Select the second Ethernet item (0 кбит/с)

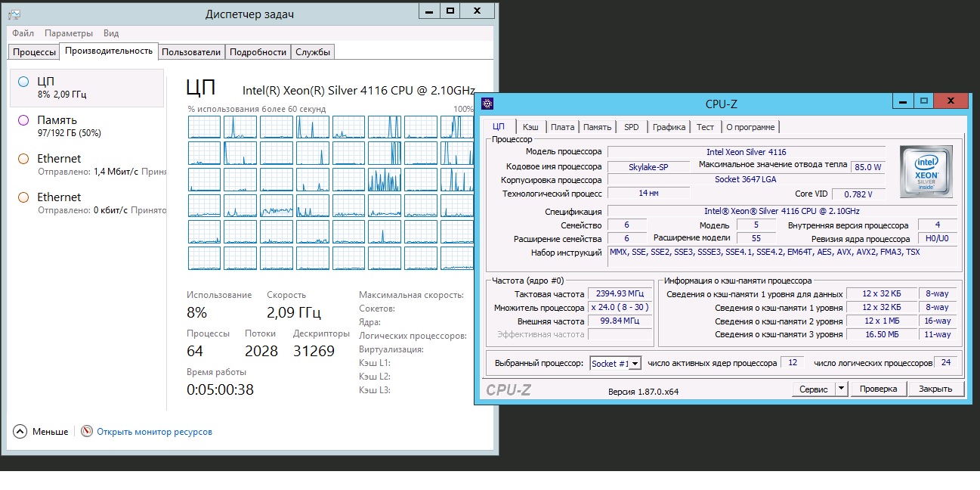tap(87, 203)
